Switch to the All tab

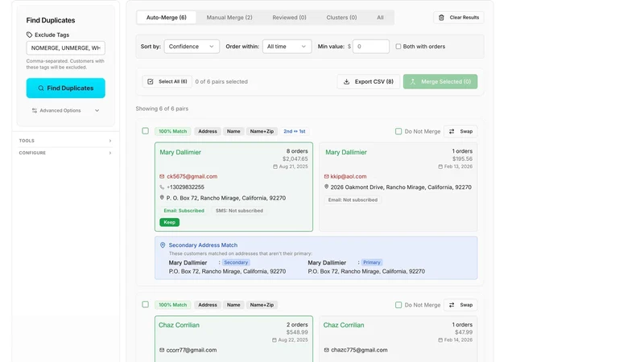tap(380, 18)
